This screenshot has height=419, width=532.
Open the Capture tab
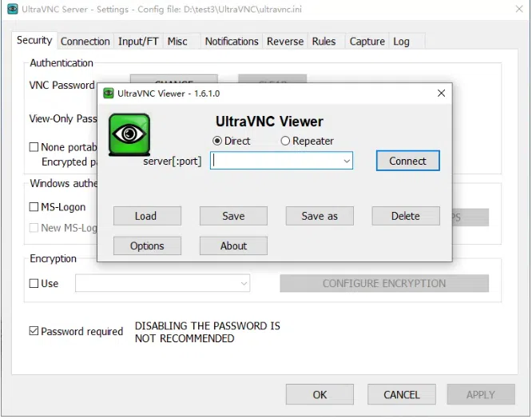367,42
